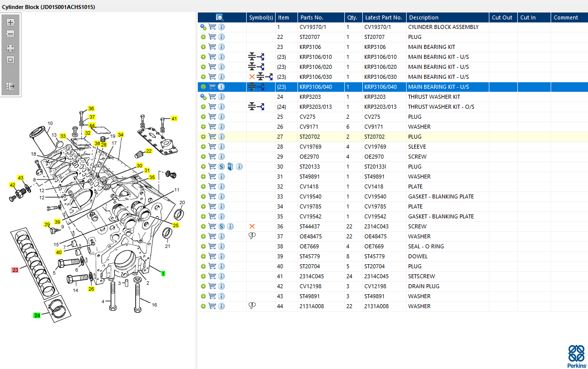The height and width of the screenshot is (369, 588).
Task: Click the search icon in table header
Action: [x=220, y=17]
